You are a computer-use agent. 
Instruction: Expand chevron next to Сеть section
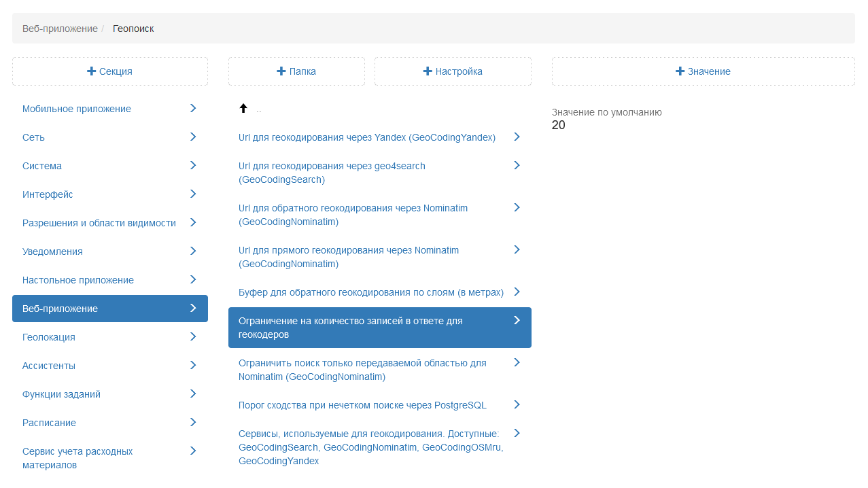[x=193, y=137]
